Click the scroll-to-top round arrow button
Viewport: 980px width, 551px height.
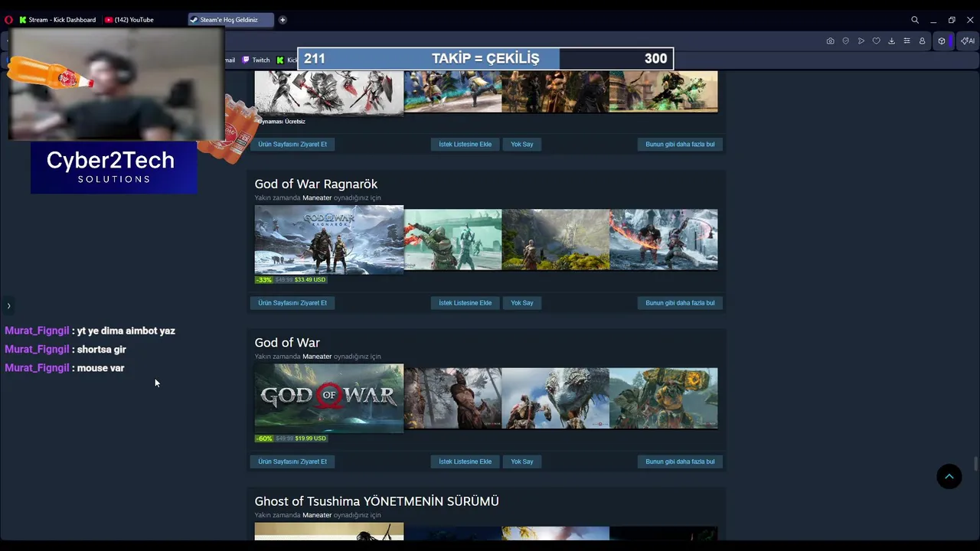click(x=949, y=476)
